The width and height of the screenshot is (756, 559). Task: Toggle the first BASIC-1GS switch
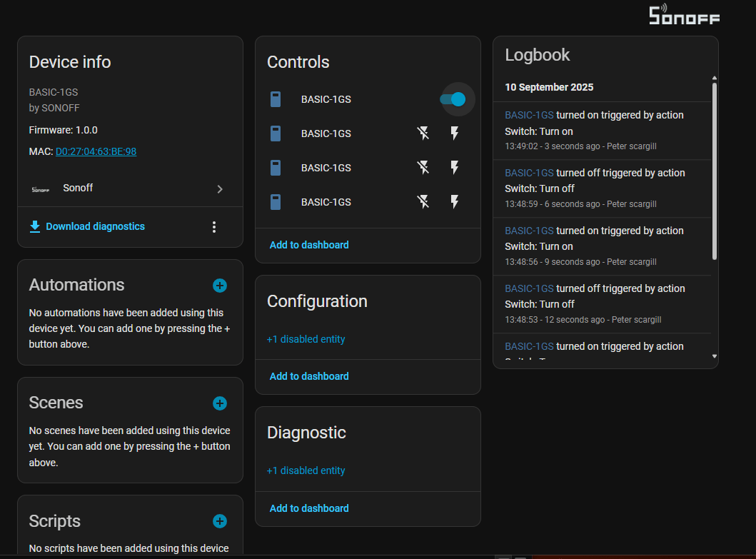point(453,99)
